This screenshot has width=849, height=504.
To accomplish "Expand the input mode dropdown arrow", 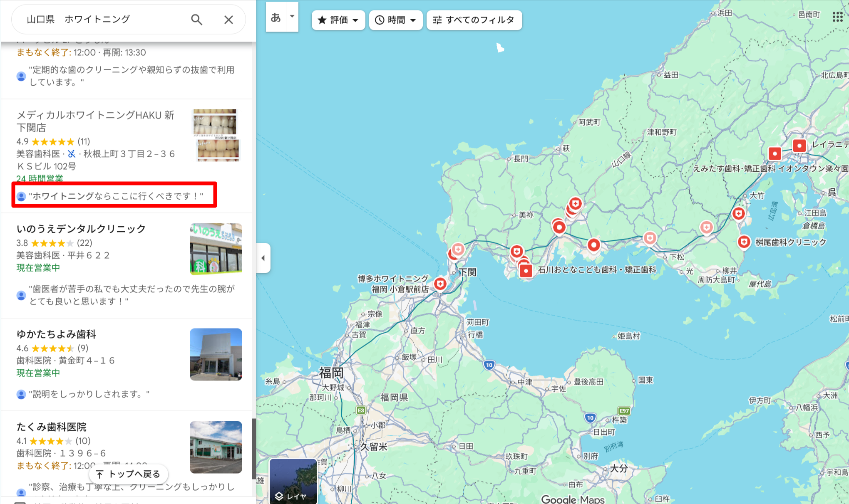I will [292, 17].
